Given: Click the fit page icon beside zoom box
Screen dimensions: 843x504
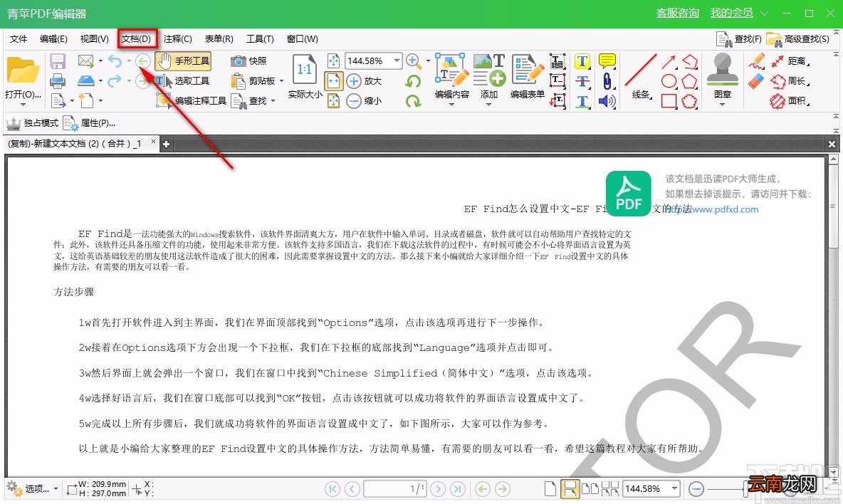Looking at the screenshot, I should tap(333, 61).
